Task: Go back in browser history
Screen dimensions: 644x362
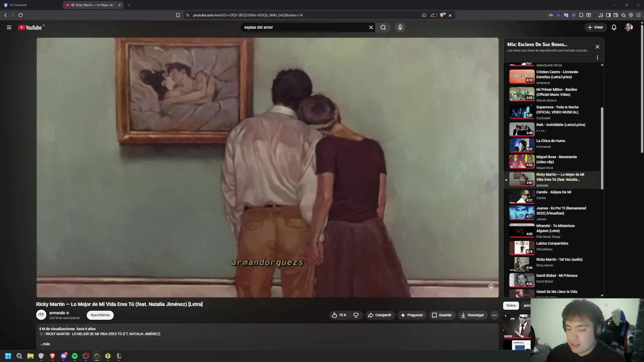Action: point(6,15)
